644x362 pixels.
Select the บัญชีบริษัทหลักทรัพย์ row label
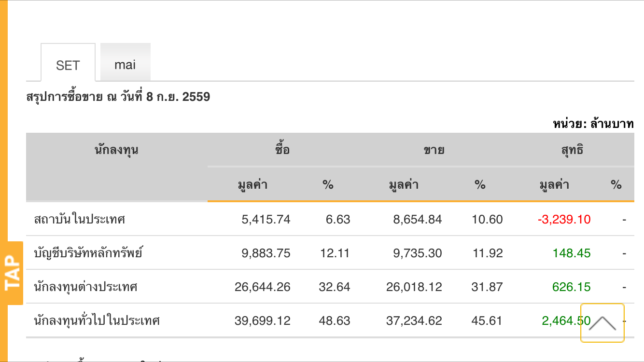[x=88, y=253]
